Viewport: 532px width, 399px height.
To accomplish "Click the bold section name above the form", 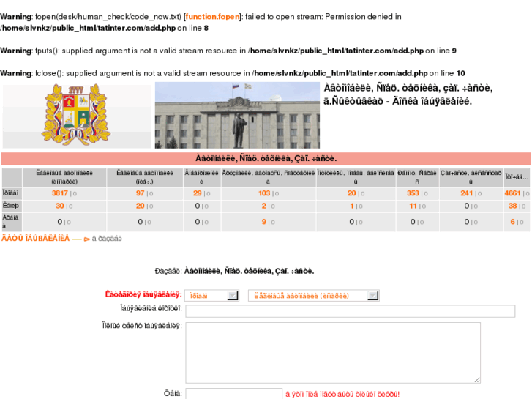I will coord(249,272).
